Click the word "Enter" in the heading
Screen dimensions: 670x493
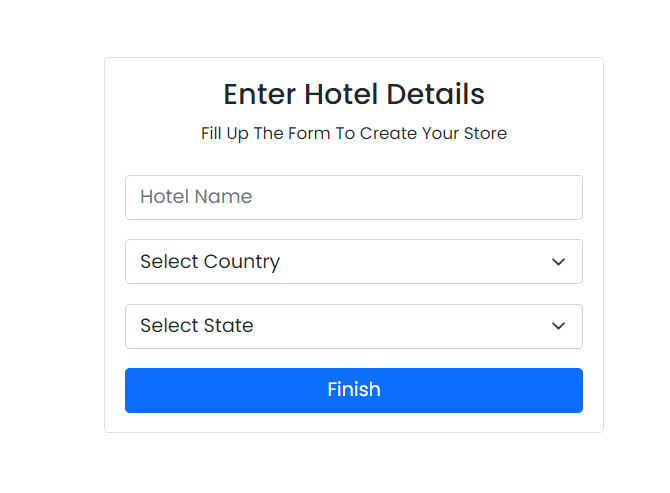click(x=259, y=94)
